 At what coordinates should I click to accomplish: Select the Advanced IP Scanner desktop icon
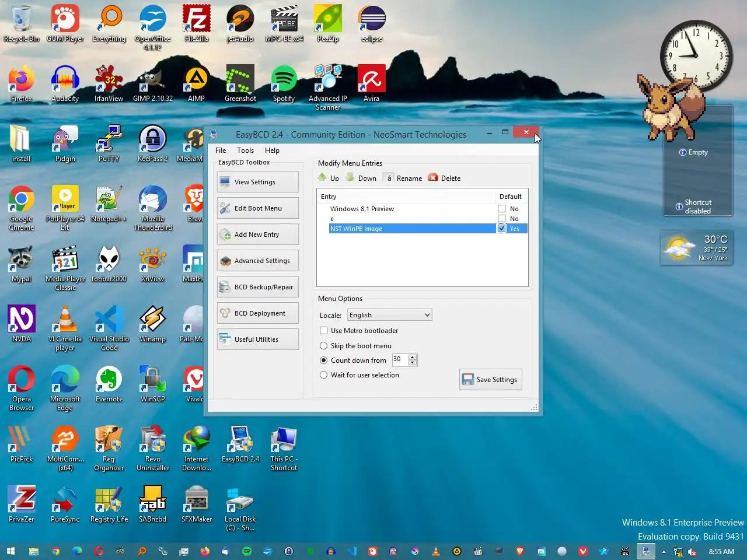[328, 88]
